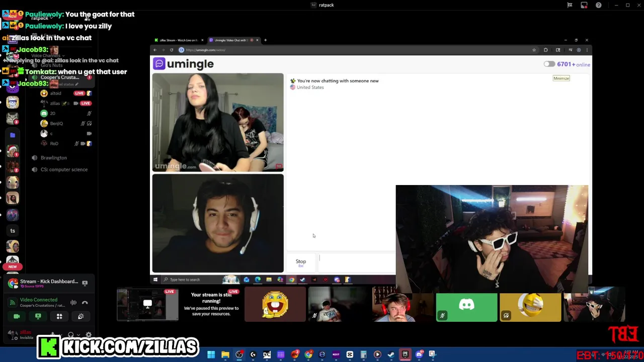Open OBS Studio from the taskbar
This screenshot has height=362, width=644.
239,354
